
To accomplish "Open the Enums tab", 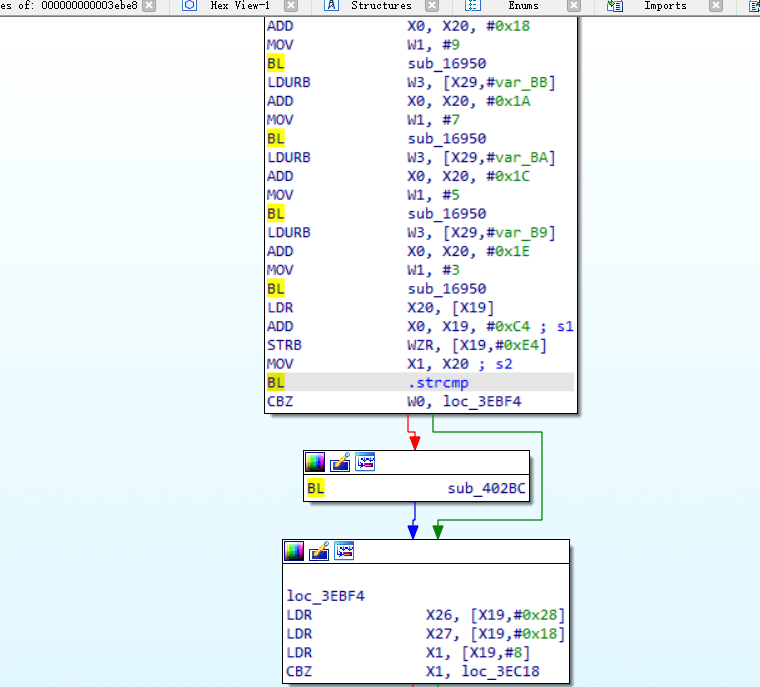I will coord(523,5).
